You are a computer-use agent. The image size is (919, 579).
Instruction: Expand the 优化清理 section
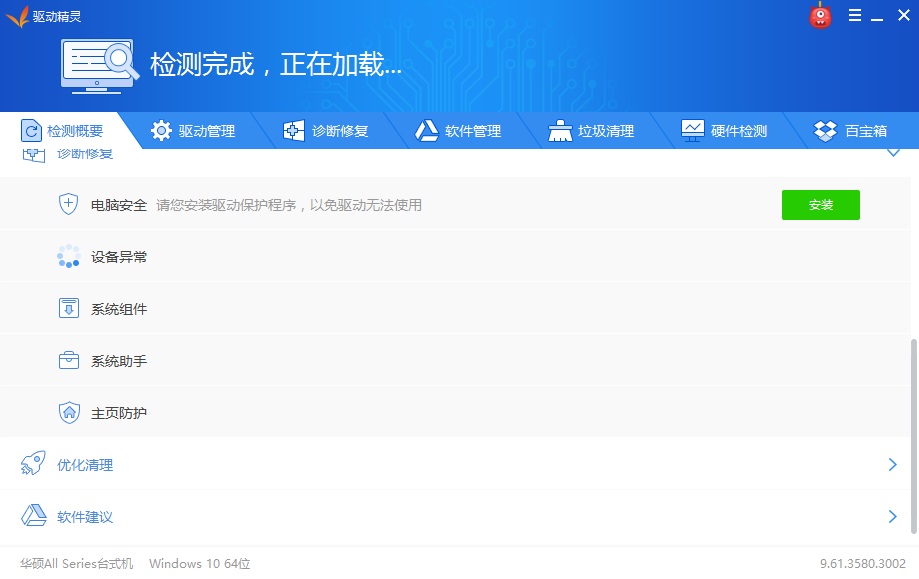[x=893, y=464]
